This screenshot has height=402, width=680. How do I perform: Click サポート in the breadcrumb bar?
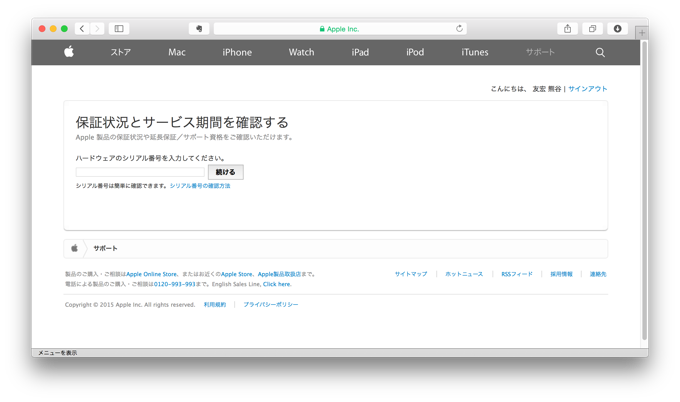pos(105,248)
